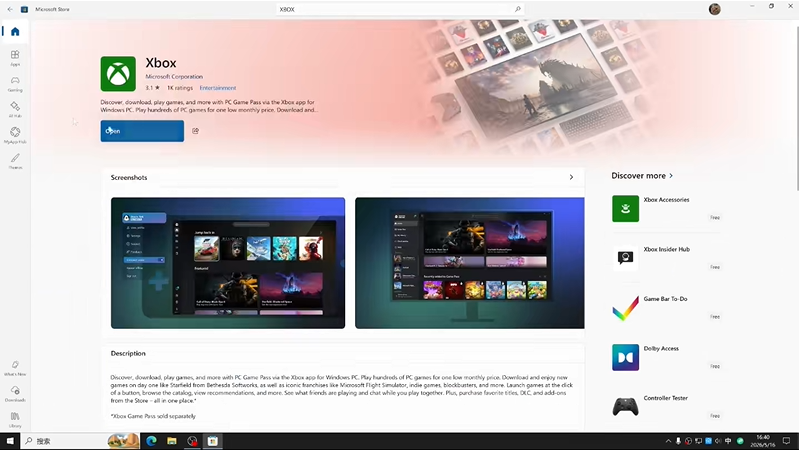This screenshot has width=799, height=450.
Task: Click the Windows Start button
Action: tap(10, 441)
